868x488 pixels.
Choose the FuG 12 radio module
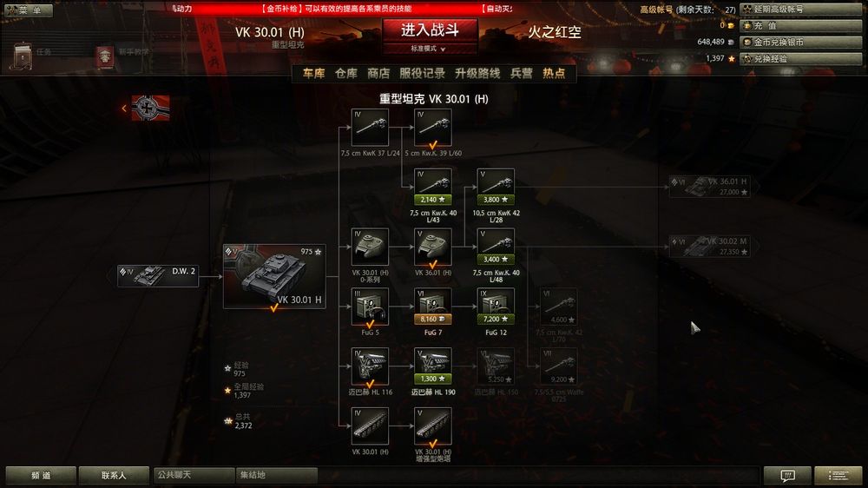[496, 307]
